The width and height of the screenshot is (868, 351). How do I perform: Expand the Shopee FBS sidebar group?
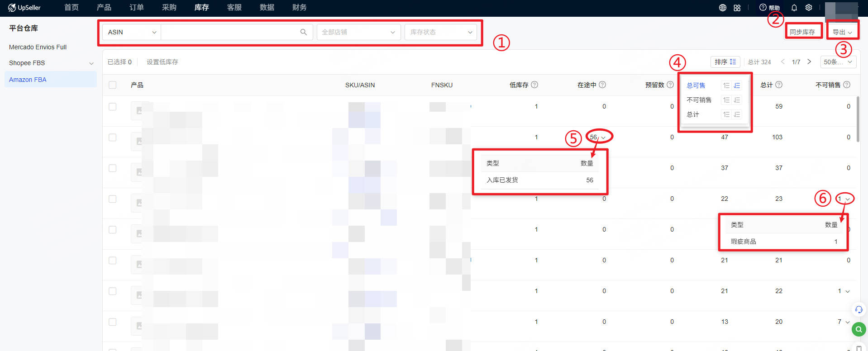tap(91, 63)
